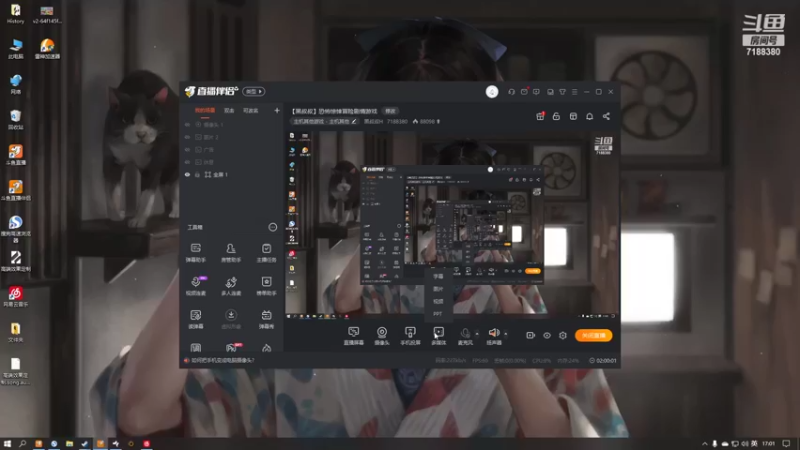Open the 手机投屏 phone casting option
The width and height of the screenshot is (800, 450).
click(x=410, y=336)
